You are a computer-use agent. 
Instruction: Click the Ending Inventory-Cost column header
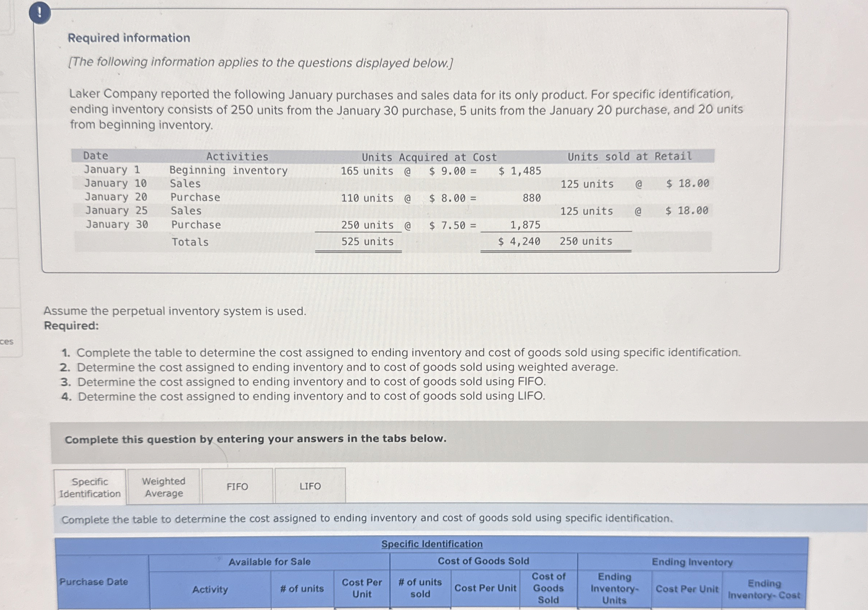(x=764, y=589)
